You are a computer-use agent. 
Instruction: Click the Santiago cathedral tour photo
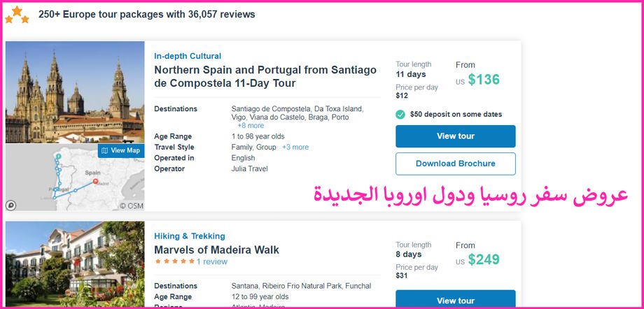75,92
